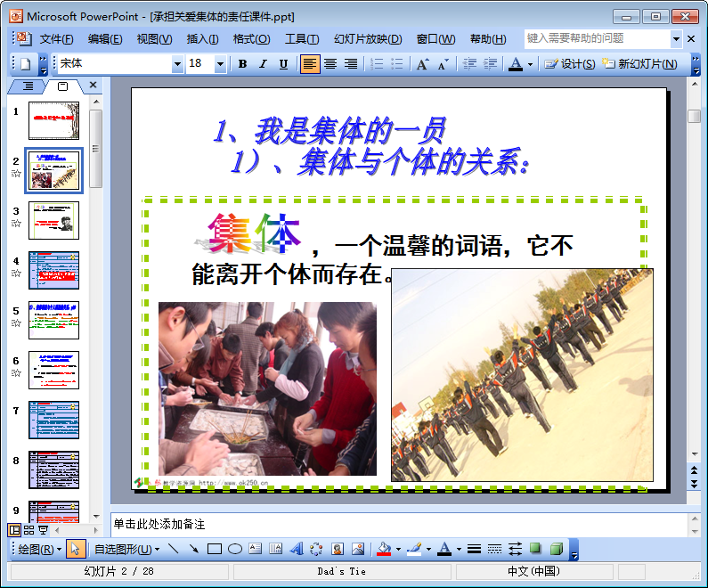
Task: Select slide 7 thumbnail
Action: [53, 420]
